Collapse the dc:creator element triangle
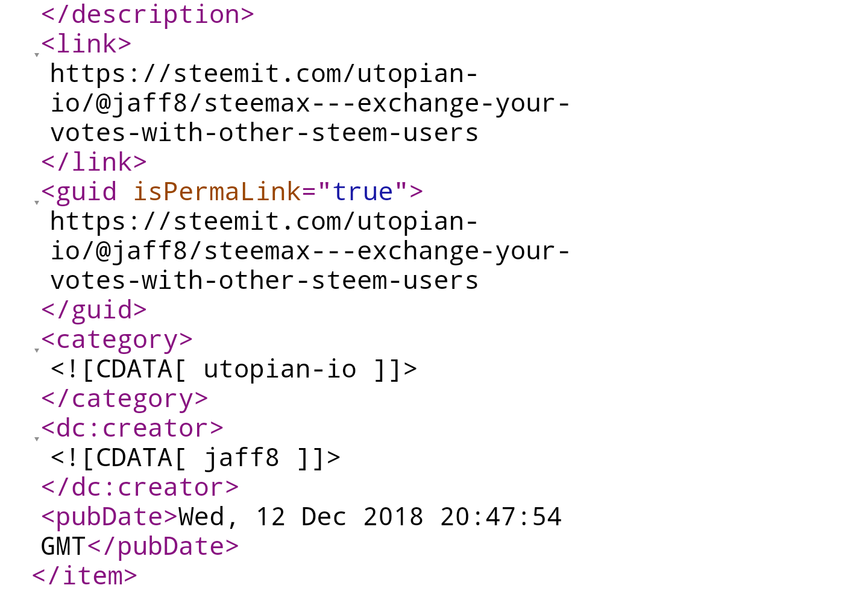868x591 pixels. coord(37,438)
